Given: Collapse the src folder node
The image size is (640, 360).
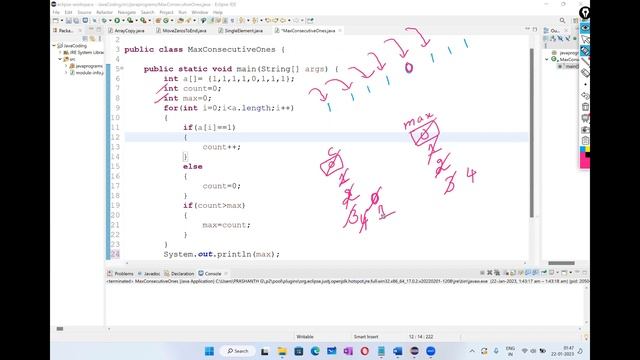Looking at the screenshot, I should click(60, 59).
